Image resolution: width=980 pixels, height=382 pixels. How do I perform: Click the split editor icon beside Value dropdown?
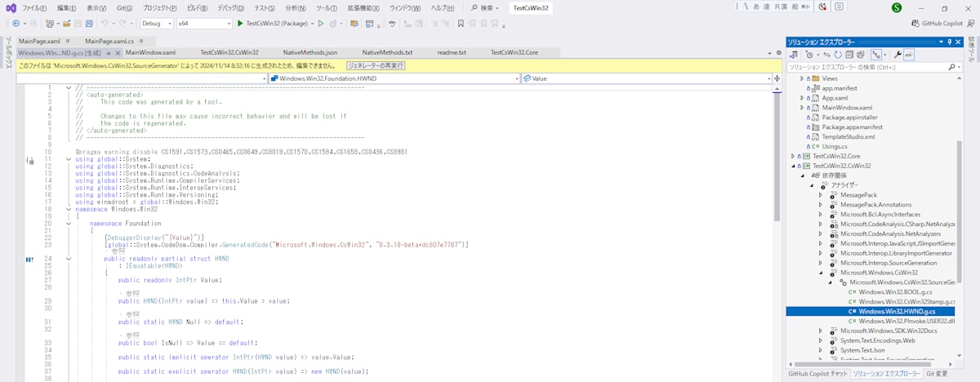(x=776, y=78)
